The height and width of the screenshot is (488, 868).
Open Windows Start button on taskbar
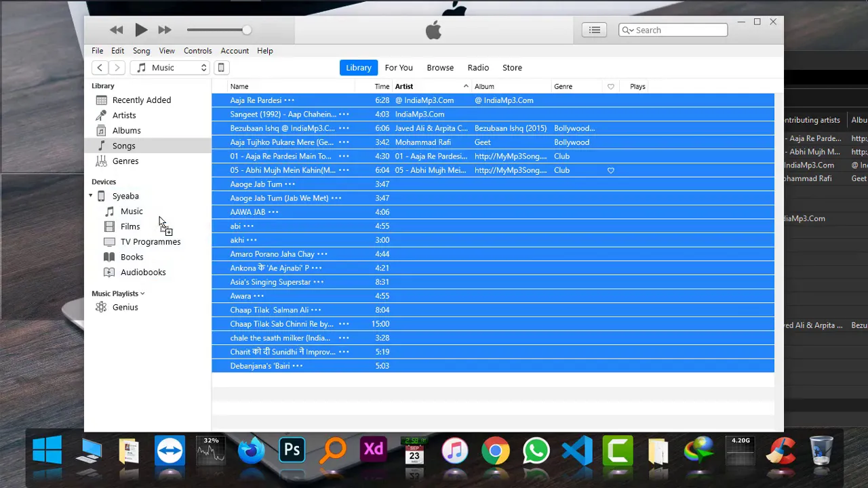(x=47, y=450)
